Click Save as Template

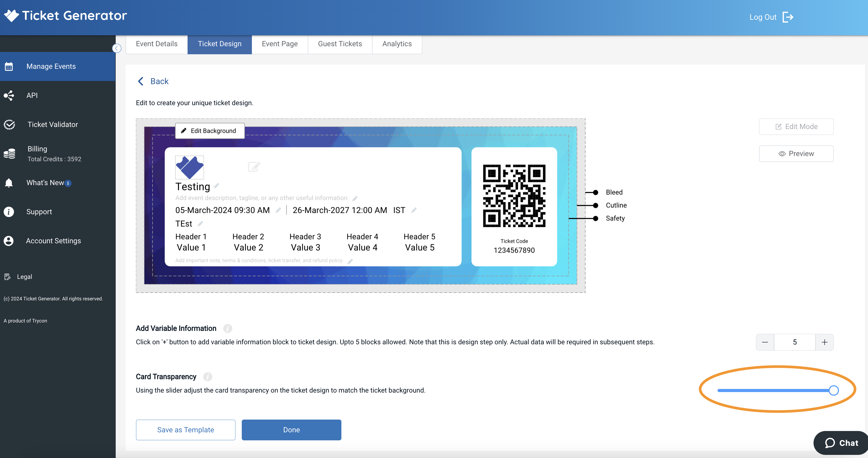185,429
